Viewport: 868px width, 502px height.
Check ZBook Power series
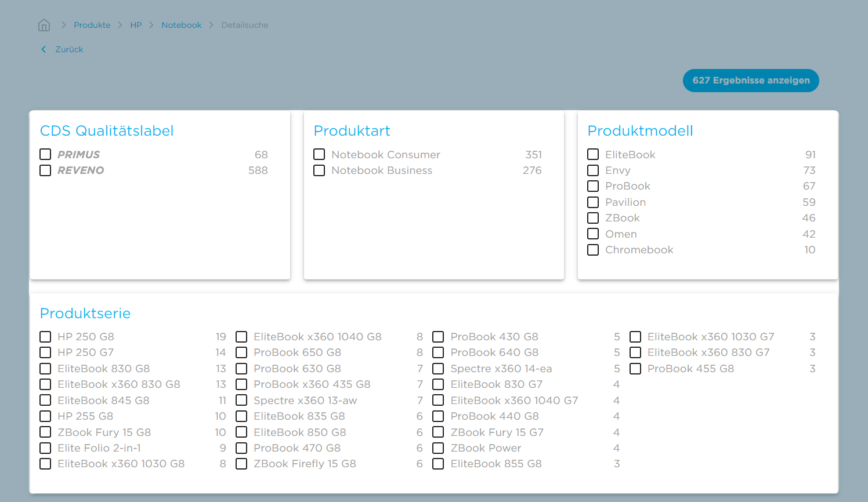tap(438, 448)
